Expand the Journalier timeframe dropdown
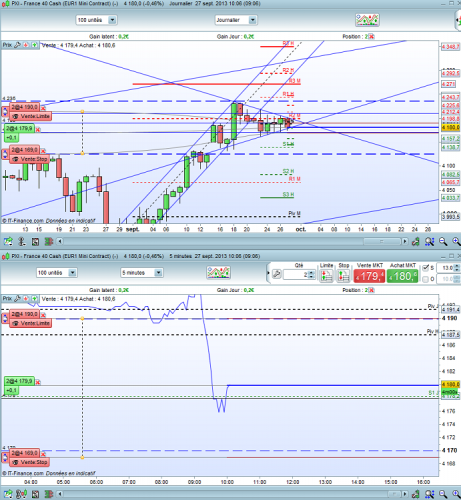 [x=253, y=20]
